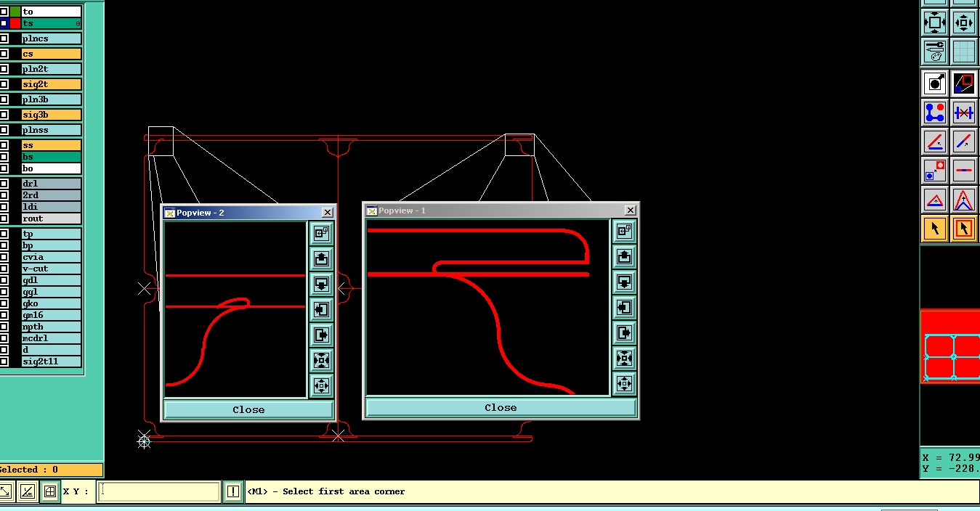Screen dimensions: 980x511
Task: Click pan-right icon in Popview - 1
Action: [x=624, y=332]
